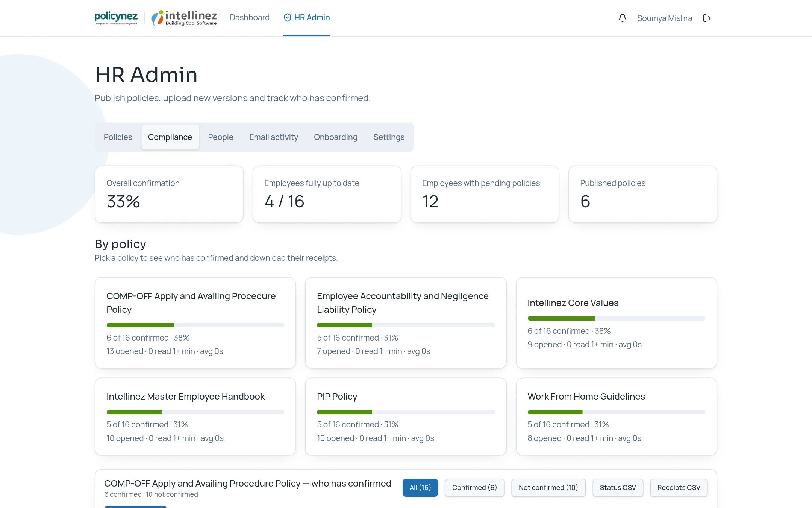The image size is (812, 508).
Task: Switch to the People tab
Action: (221, 137)
